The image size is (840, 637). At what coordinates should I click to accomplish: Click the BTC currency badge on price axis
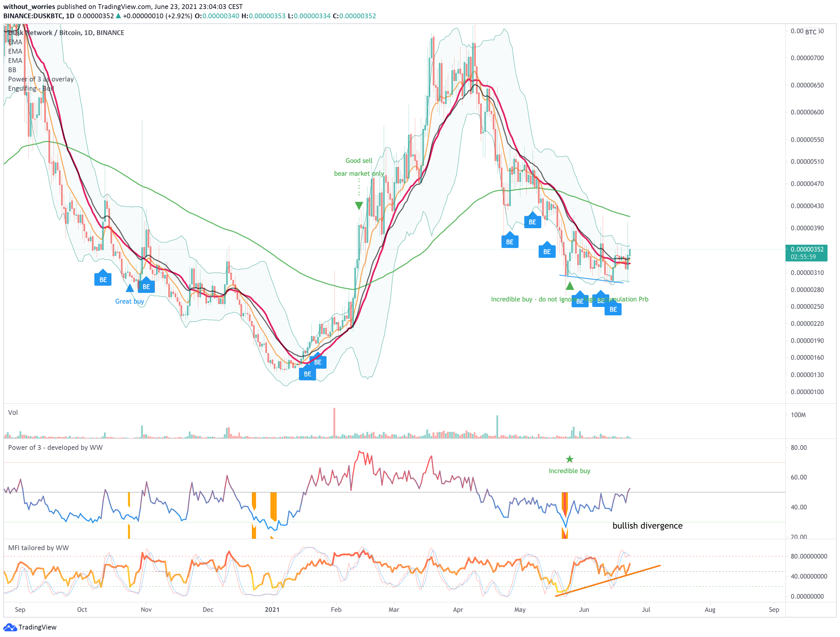(x=810, y=32)
